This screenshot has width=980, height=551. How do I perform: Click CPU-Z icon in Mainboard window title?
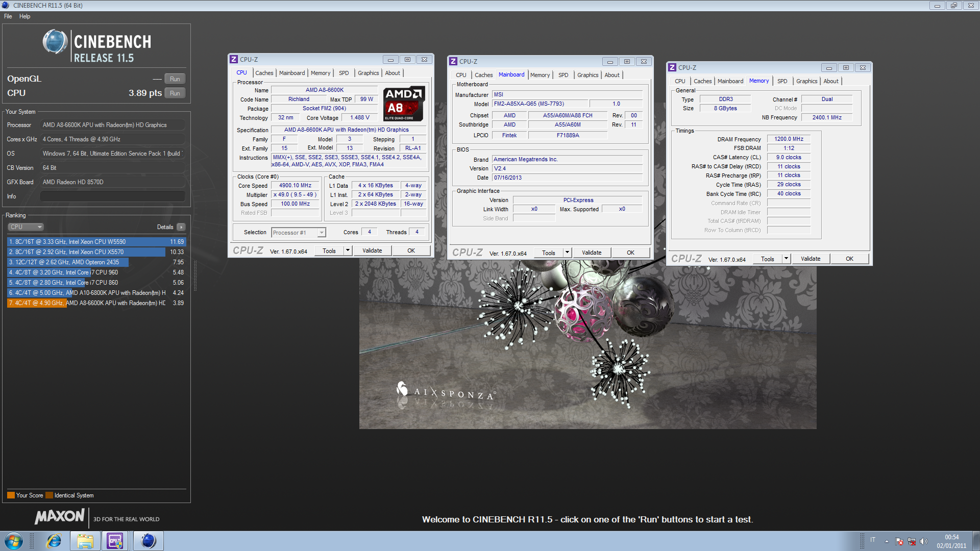click(x=453, y=62)
